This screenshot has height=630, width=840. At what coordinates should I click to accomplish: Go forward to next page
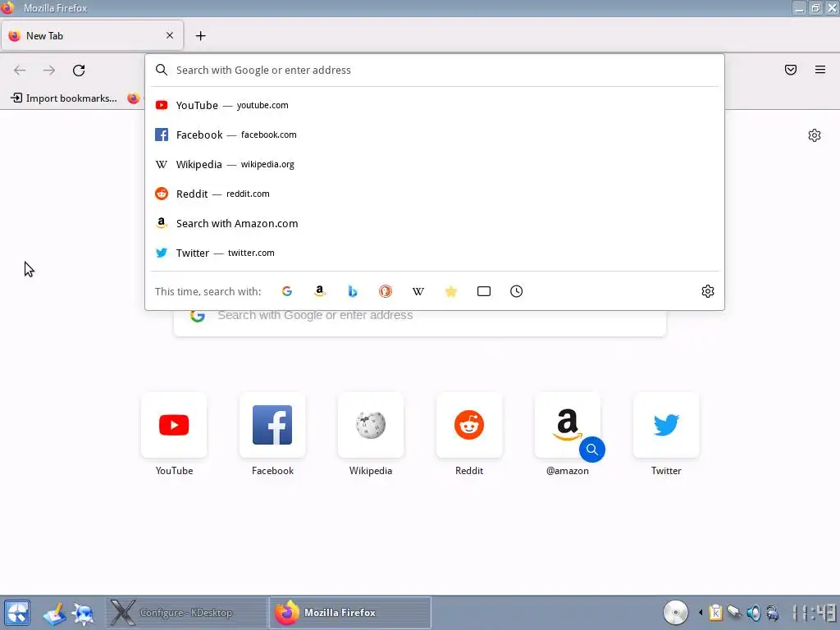click(49, 71)
